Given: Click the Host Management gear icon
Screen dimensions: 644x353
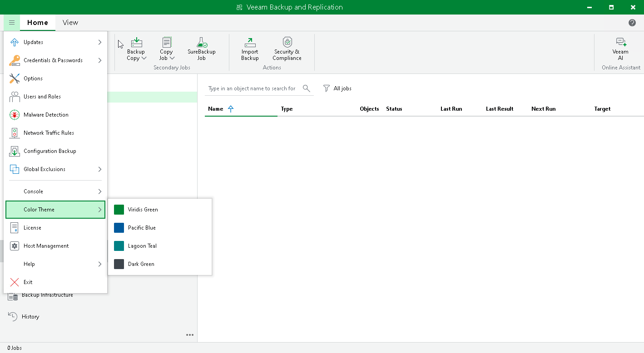Looking at the screenshot, I should [15, 246].
